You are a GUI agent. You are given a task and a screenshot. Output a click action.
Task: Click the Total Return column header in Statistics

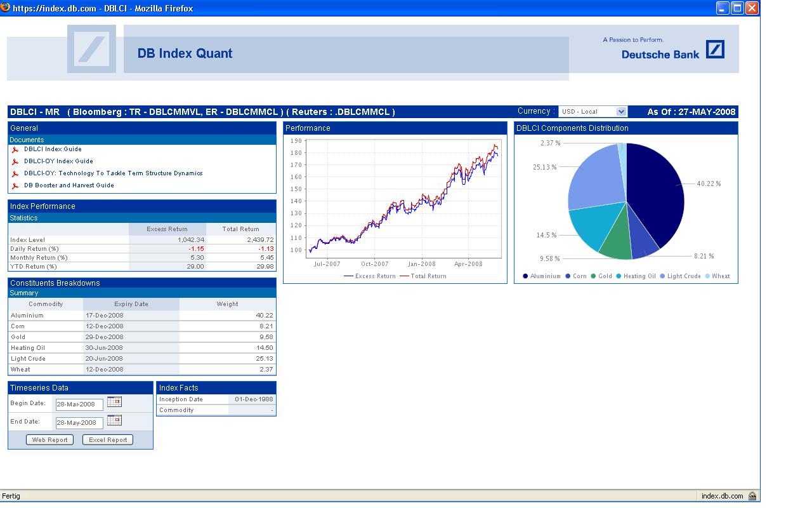pos(241,229)
